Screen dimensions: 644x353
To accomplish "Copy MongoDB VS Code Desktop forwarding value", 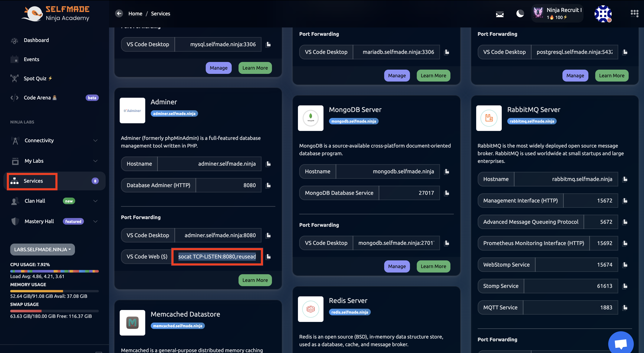I will (447, 243).
